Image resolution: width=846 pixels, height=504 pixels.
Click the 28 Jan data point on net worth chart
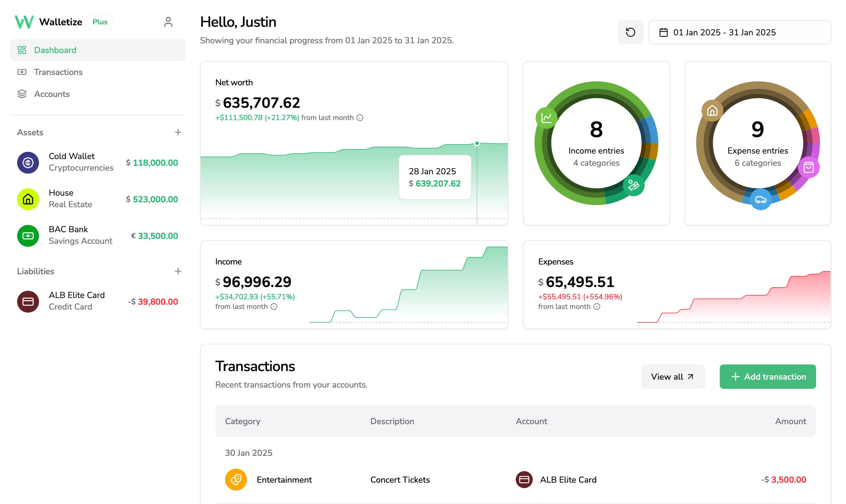pos(477,143)
